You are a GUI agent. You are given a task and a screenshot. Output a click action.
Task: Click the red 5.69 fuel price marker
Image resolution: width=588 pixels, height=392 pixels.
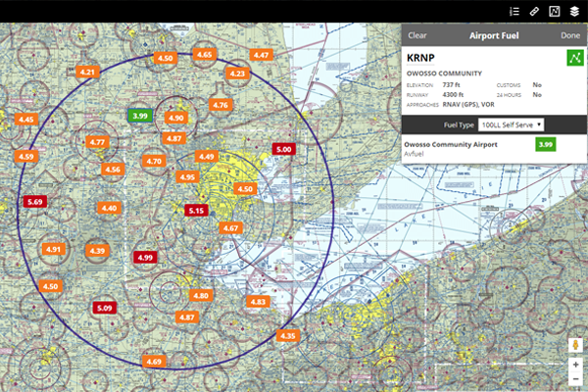click(x=36, y=201)
